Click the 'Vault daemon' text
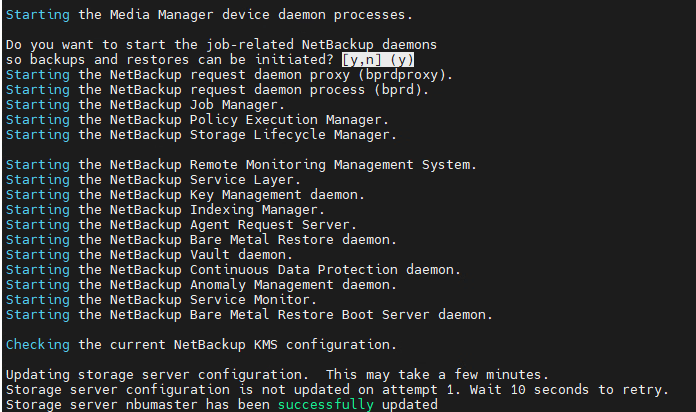 (x=238, y=255)
